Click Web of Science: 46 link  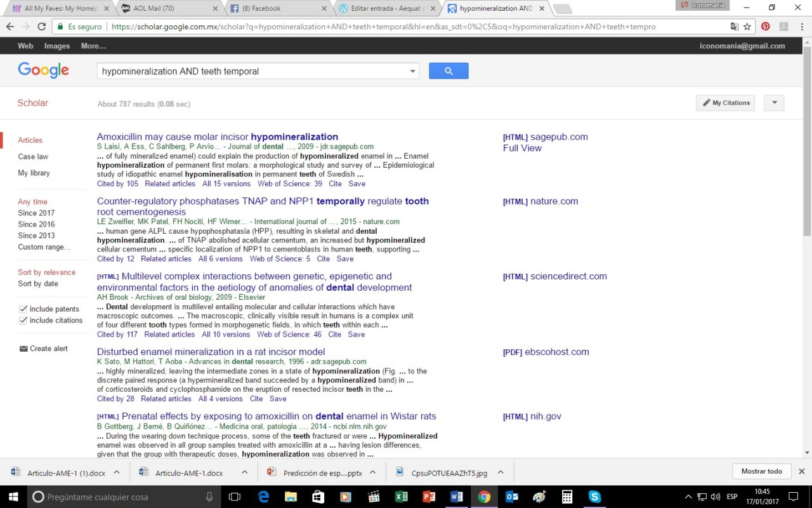289,334
